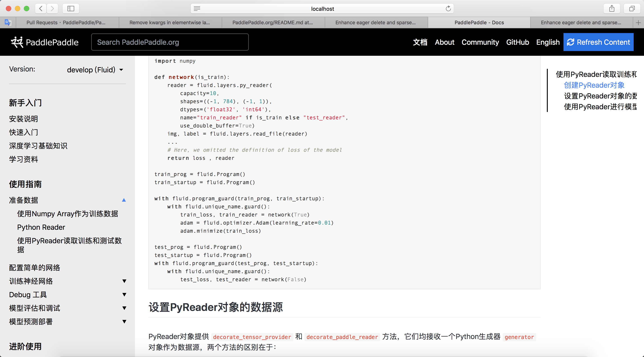Click the localhost address bar
The image size is (644, 357).
click(x=322, y=9)
